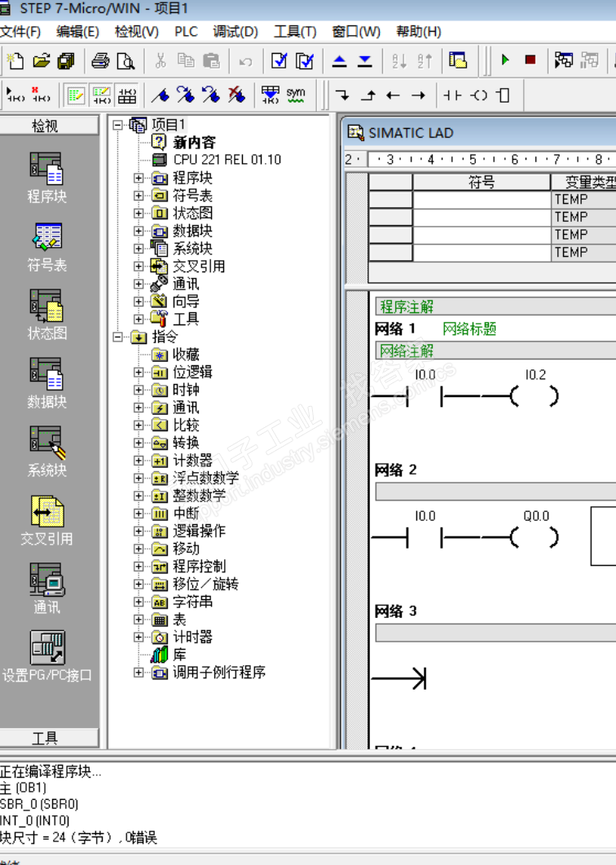The image size is (616, 865).
Task: Select the 库 tree item
Action: click(x=179, y=655)
